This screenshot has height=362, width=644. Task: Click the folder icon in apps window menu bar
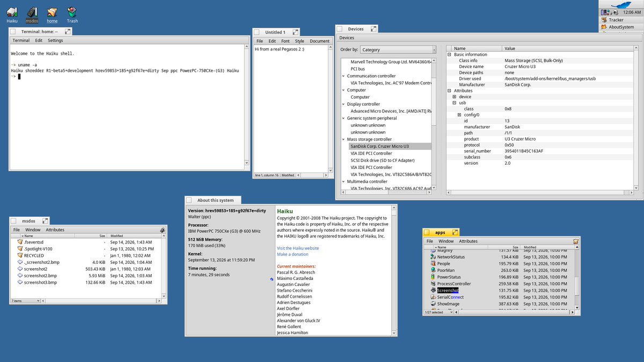click(575, 241)
